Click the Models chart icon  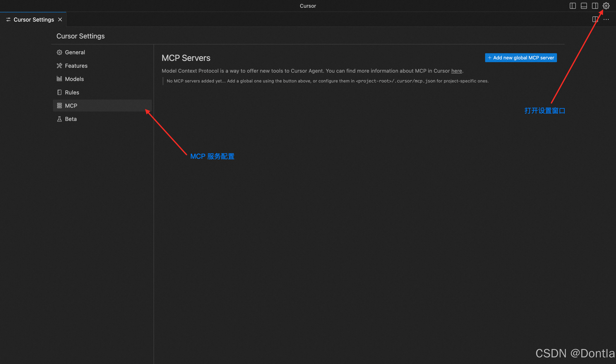click(x=59, y=79)
